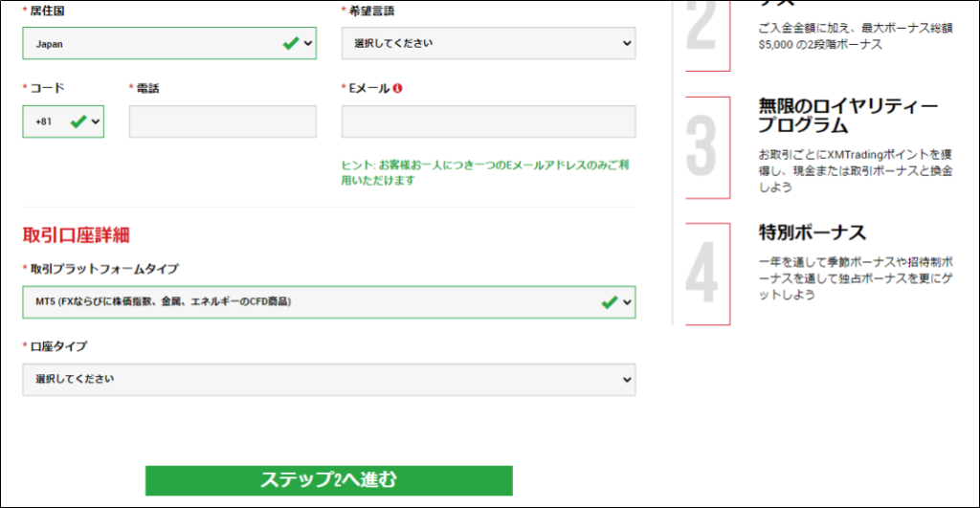The width and height of the screenshot is (980, 508).
Task: Click the 口座タイプ field label
Action: point(58,346)
